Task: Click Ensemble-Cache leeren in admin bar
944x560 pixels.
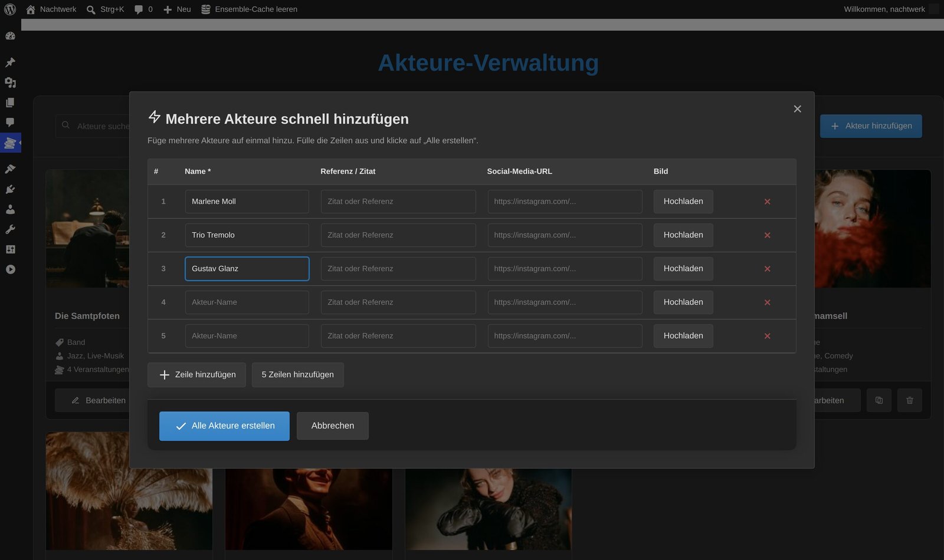Action: coord(249,9)
